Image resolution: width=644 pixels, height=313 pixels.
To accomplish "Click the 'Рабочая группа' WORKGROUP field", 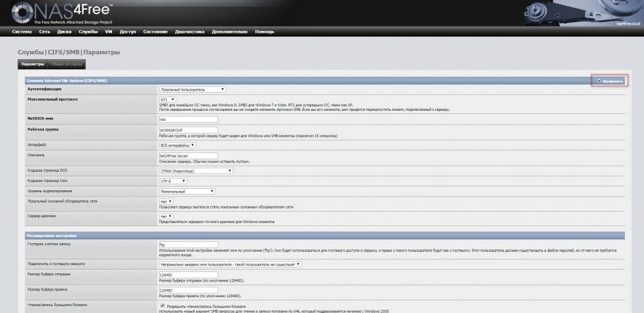I will point(188,130).
